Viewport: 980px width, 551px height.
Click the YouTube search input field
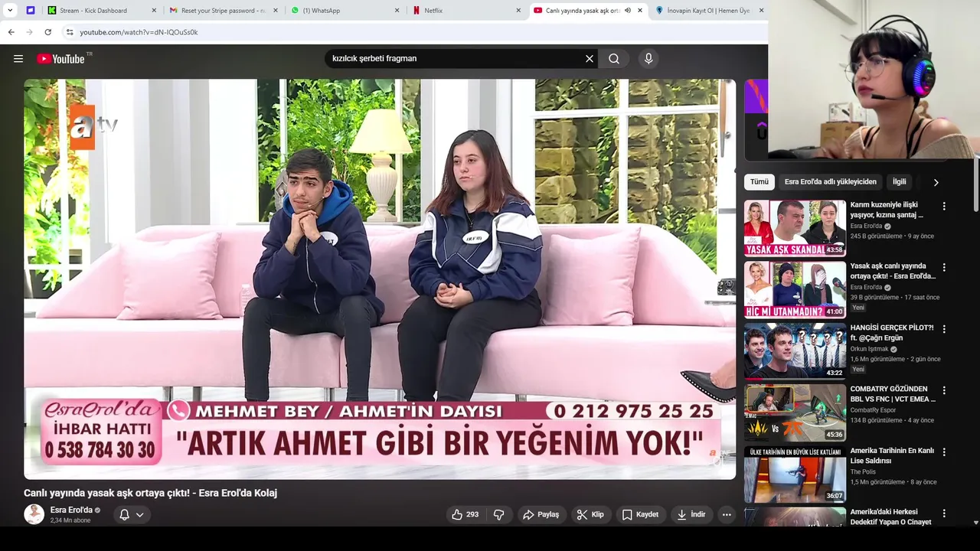click(456, 59)
